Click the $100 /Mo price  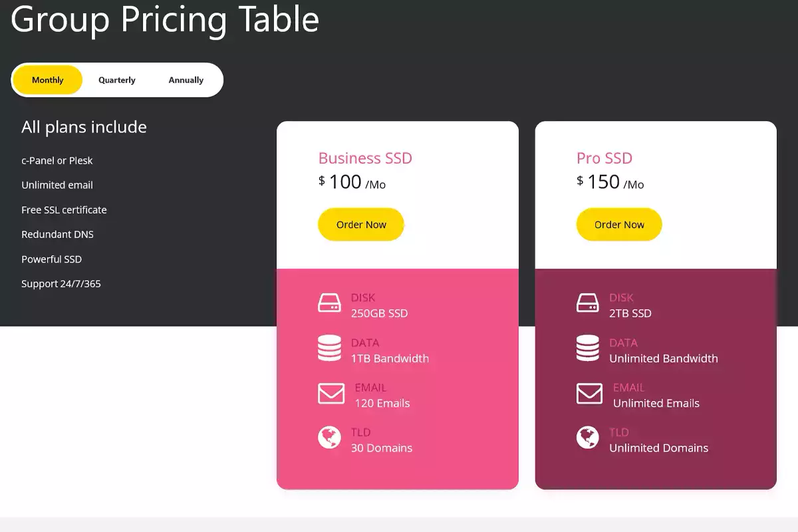(x=352, y=182)
